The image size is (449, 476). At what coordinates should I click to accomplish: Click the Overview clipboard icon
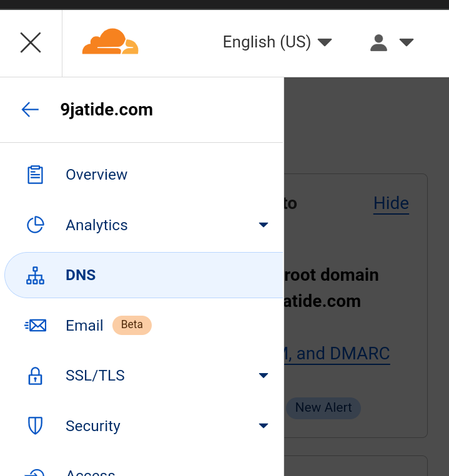(x=35, y=175)
